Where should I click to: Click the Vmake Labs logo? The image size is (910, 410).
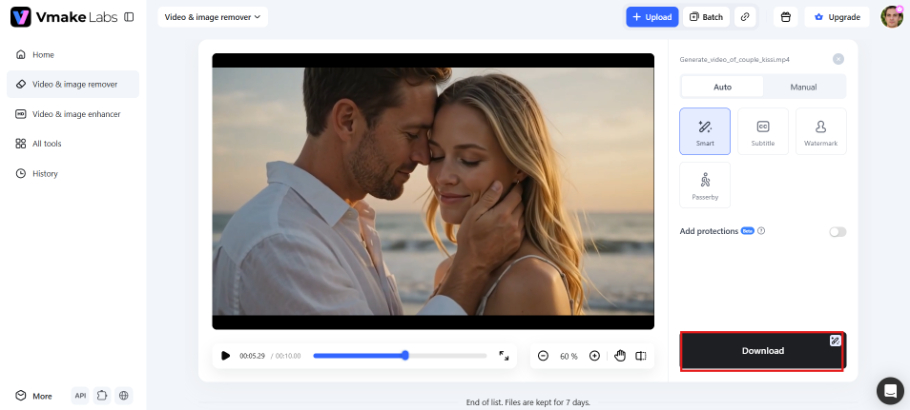[64, 17]
